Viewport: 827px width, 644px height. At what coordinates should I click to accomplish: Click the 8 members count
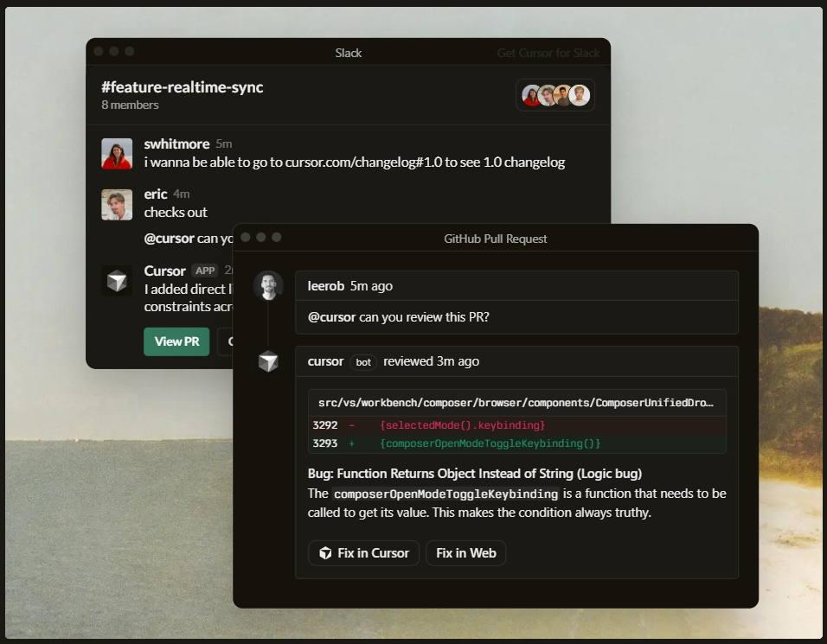click(x=130, y=105)
